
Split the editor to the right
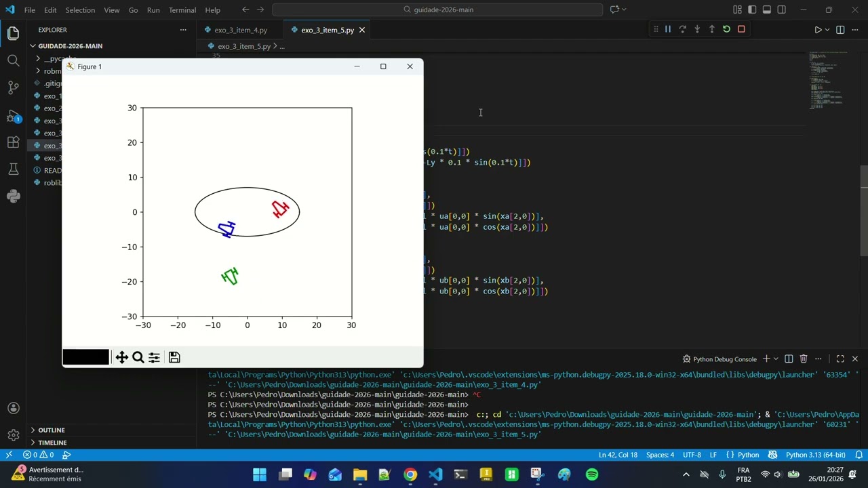click(x=840, y=30)
